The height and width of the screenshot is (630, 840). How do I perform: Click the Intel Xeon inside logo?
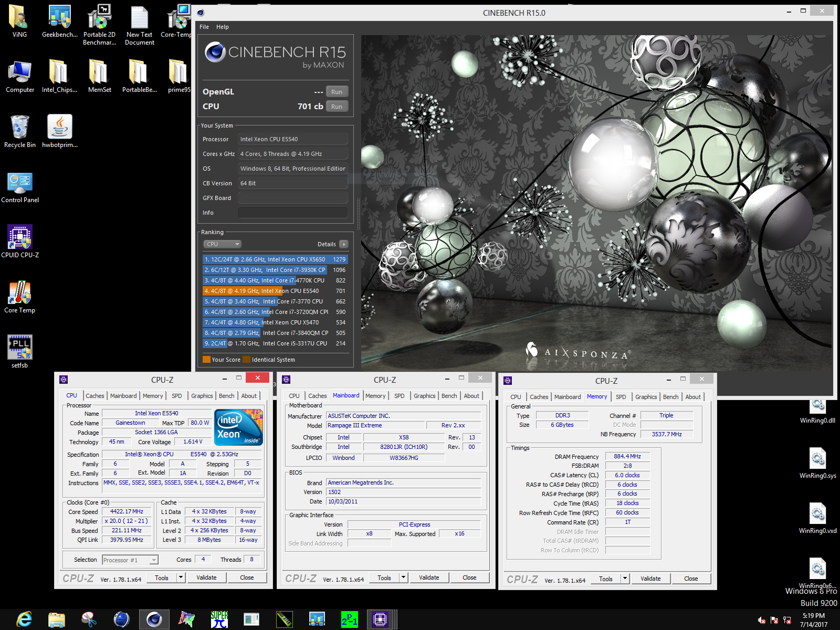point(239,427)
